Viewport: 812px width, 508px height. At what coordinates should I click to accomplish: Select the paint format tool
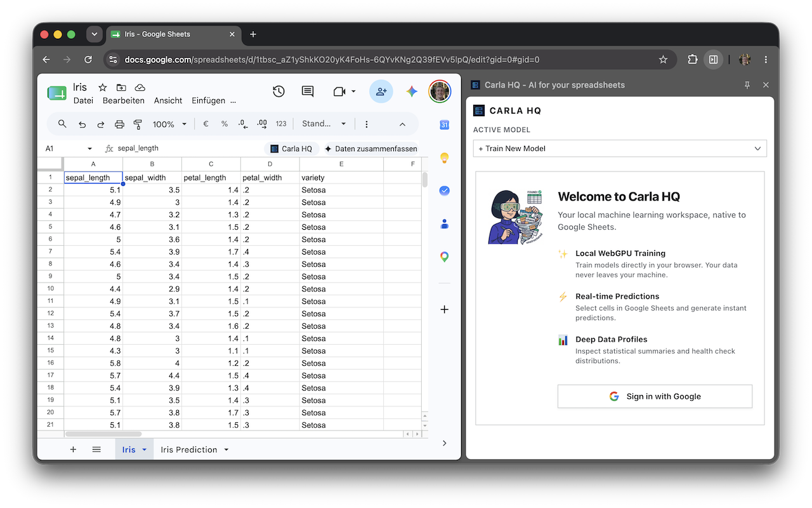pos(138,124)
